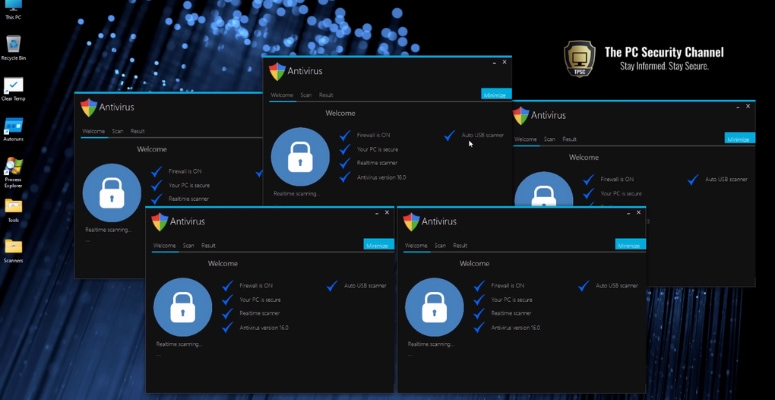Toggle Realtime scanner check in bottom-right window
Screen dimensions: 775x400
point(480,313)
